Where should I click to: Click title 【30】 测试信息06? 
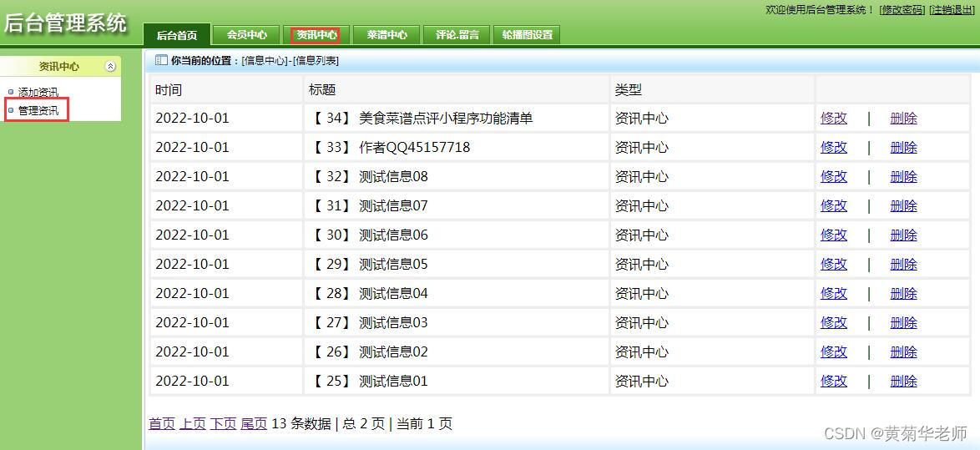click(369, 235)
